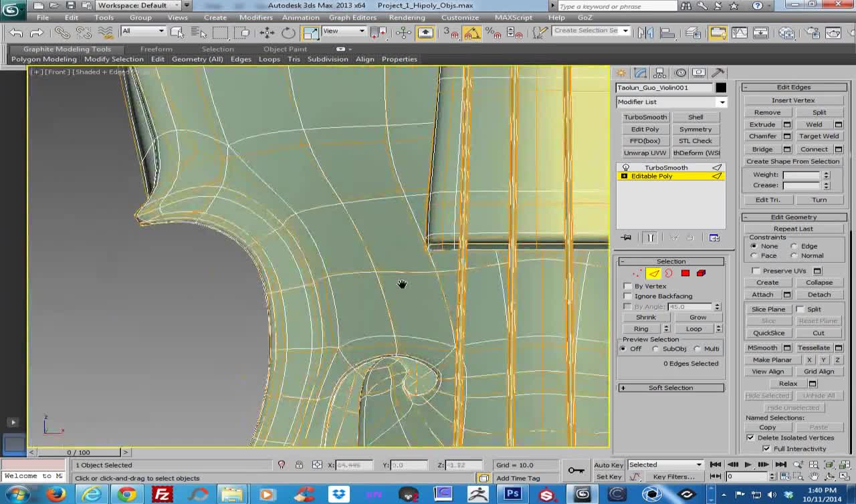The image size is (856, 504).
Task: Click the object color swatch
Action: pos(720,88)
